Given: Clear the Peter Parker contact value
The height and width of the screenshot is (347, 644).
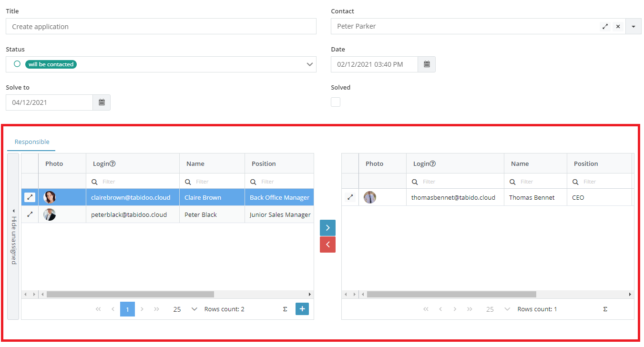Looking at the screenshot, I should [x=618, y=27].
